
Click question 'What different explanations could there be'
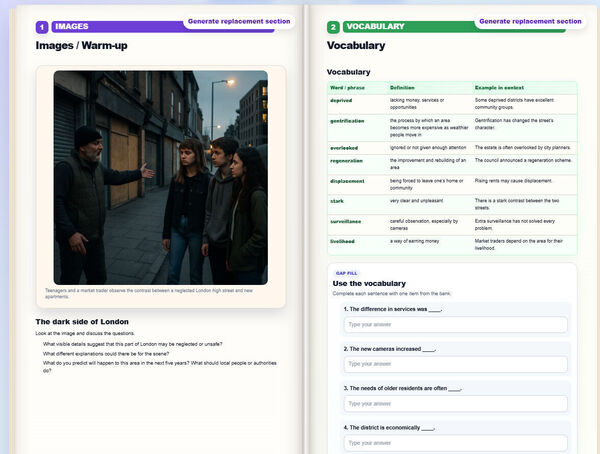[x=106, y=354]
